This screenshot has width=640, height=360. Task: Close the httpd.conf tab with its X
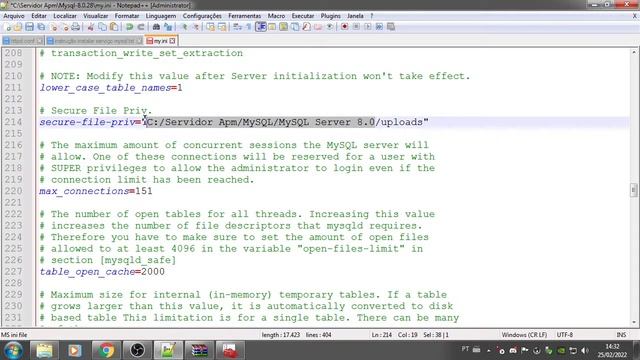(39, 41)
